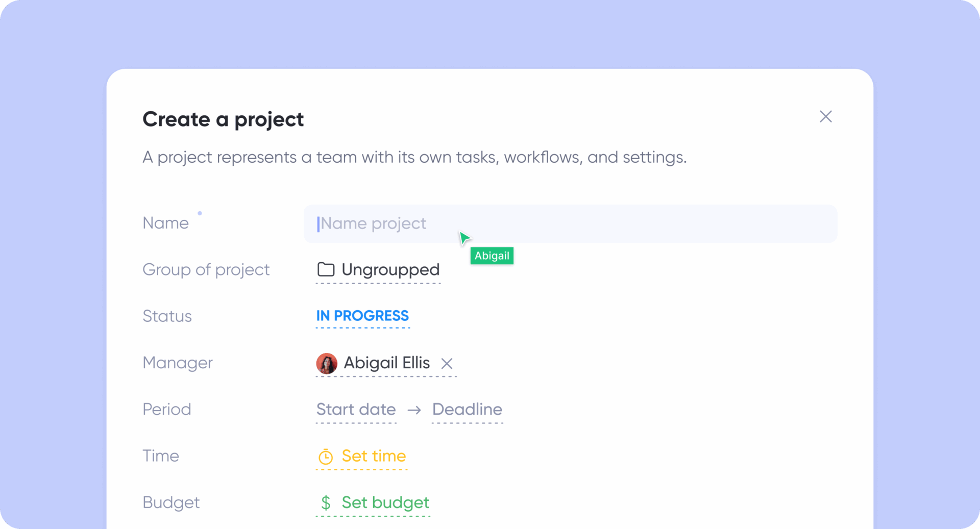Click the green Abigail collaborator tag

pyautogui.click(x=492, y=256)
